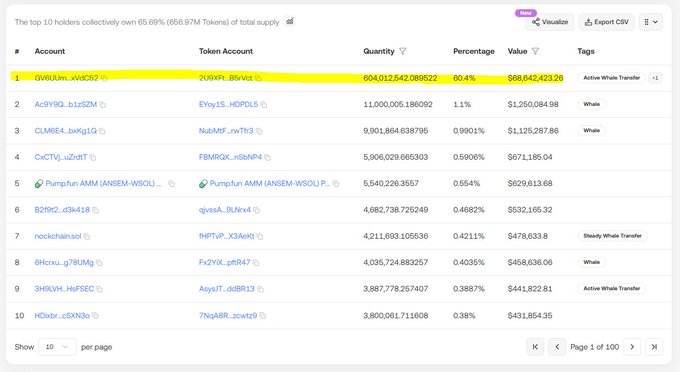
Task: Copy nockchain.sol account address
Action: point(87,236)
